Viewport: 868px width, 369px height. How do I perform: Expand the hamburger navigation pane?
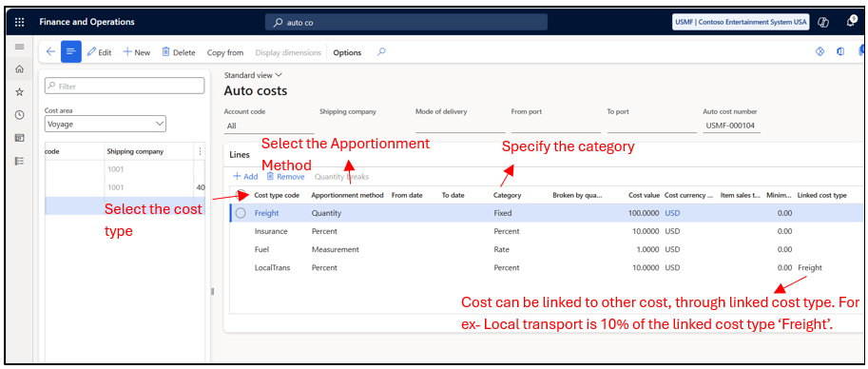pos(19,47)
